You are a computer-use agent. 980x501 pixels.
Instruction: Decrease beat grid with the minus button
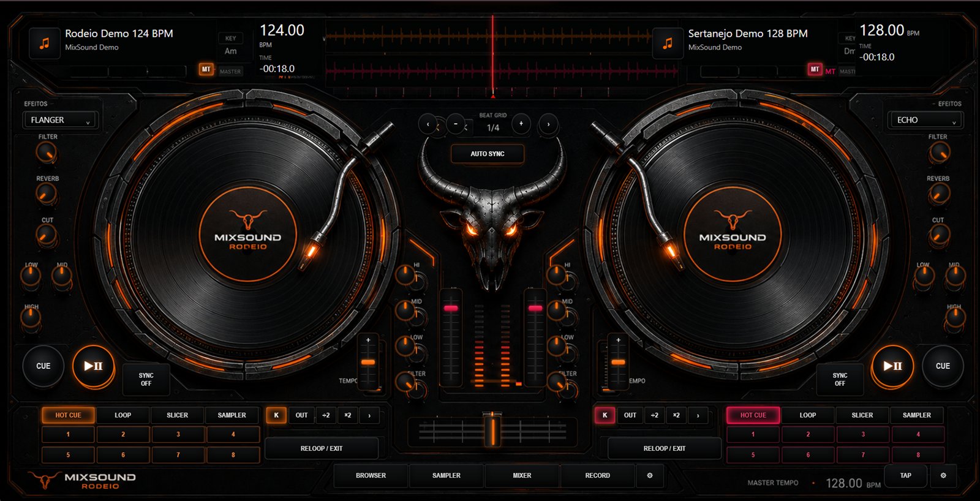pyautogui.click(x=455, y=124)
